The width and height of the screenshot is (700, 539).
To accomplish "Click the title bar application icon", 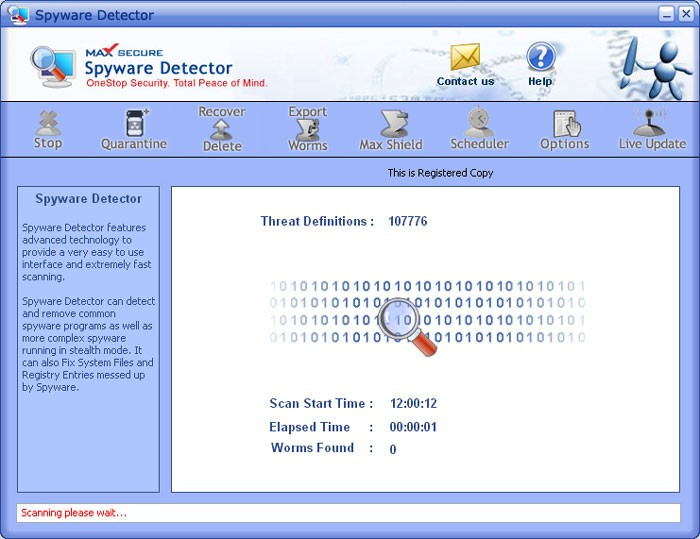I will point(18,15).
